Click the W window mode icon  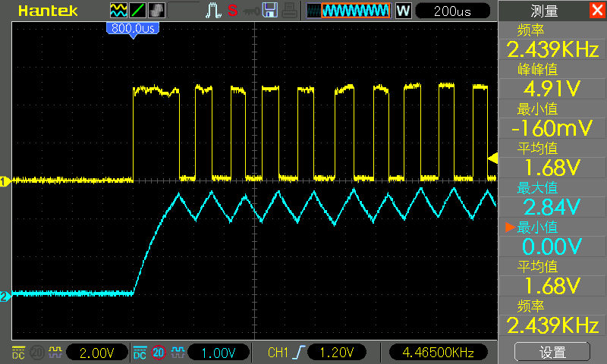(403, 11)
